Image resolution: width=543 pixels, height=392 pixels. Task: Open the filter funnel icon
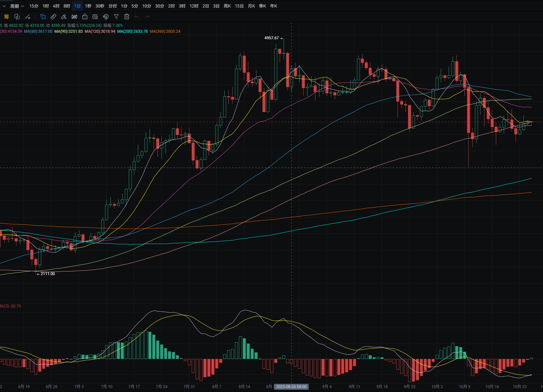click(x=116, y=17)
